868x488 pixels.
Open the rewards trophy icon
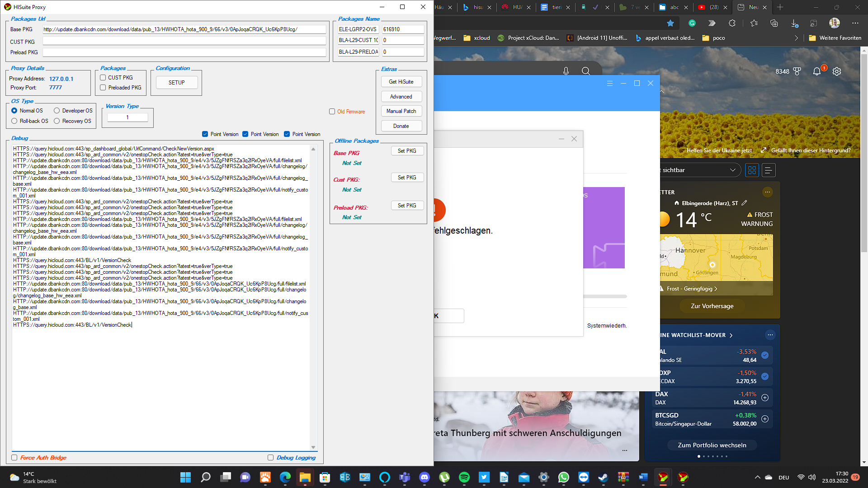click(x=797, y=71)
